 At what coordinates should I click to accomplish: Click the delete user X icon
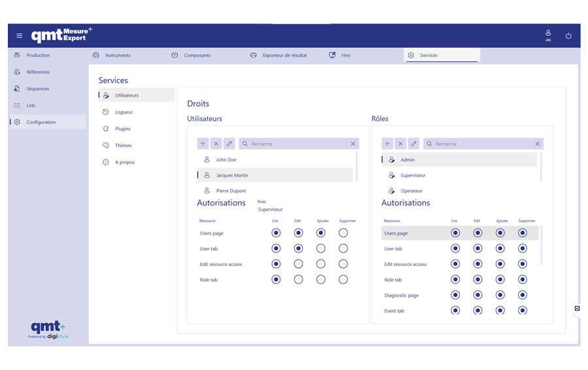[x=216, y=144]
